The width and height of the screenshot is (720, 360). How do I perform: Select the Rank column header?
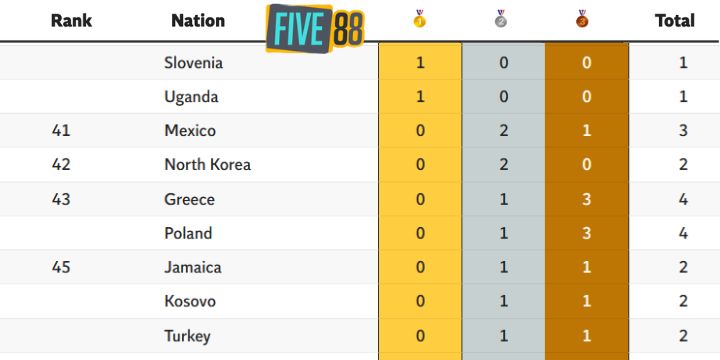click(x=71, y=21)
